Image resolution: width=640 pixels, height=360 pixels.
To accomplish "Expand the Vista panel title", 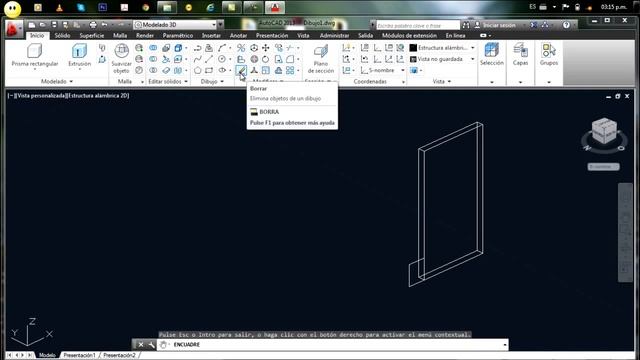I will [x=442, y=82].
